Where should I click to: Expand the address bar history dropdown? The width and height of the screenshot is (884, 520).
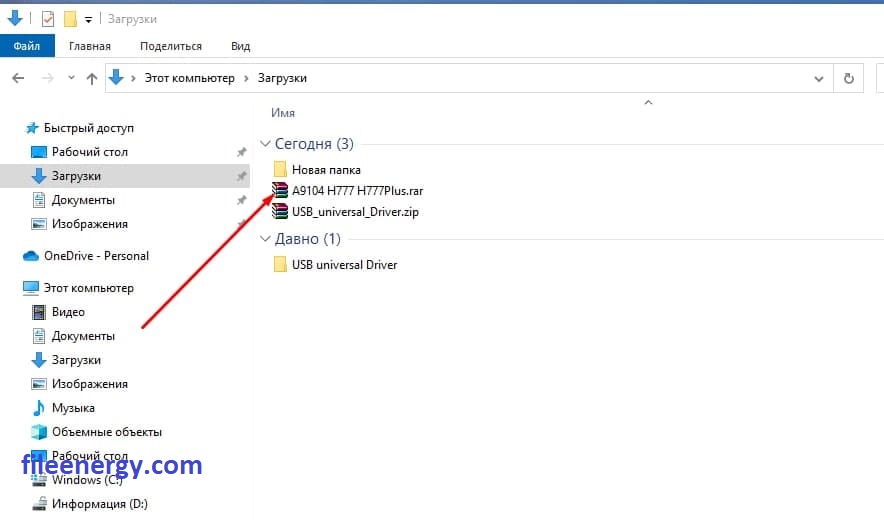pos(819,78)
